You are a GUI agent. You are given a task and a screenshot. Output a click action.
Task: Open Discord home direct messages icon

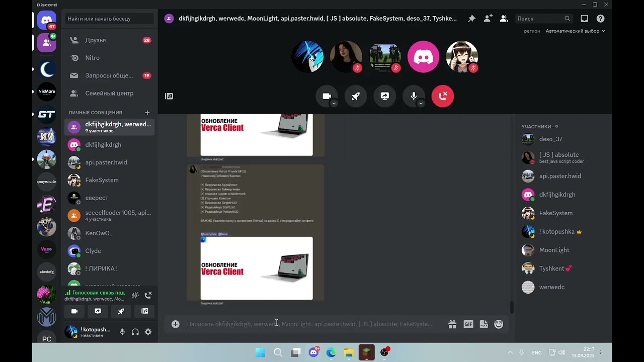[47, 21]
